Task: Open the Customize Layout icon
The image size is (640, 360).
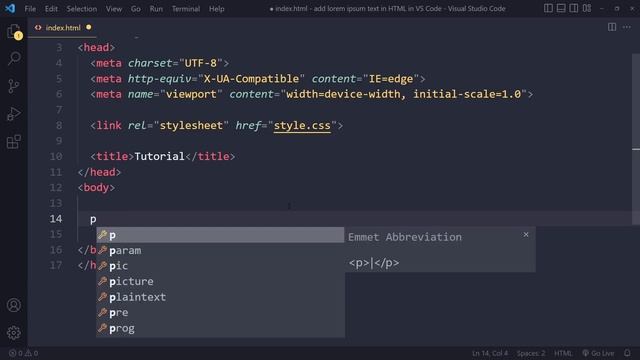Action: tap(587, 8)
